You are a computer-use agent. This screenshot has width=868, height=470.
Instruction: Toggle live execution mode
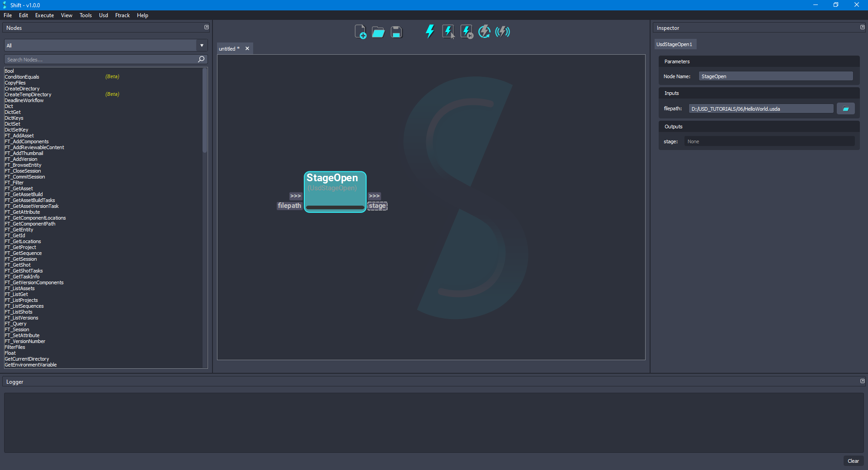point(502,31)
